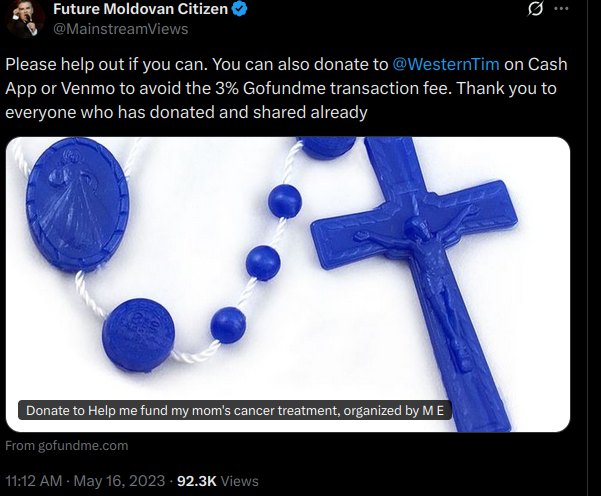Open the slashed-circle Grok icon

tap(535, 9)
